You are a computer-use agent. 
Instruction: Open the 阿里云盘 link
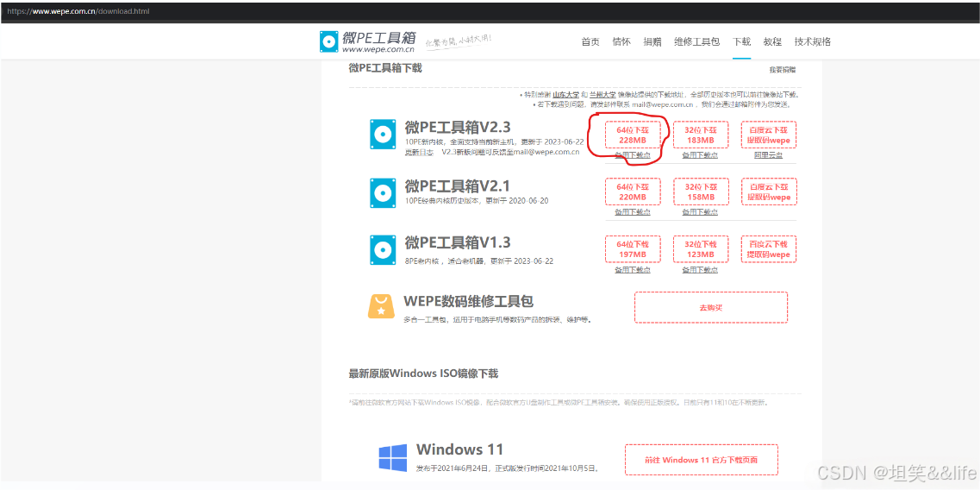[768, 155]
